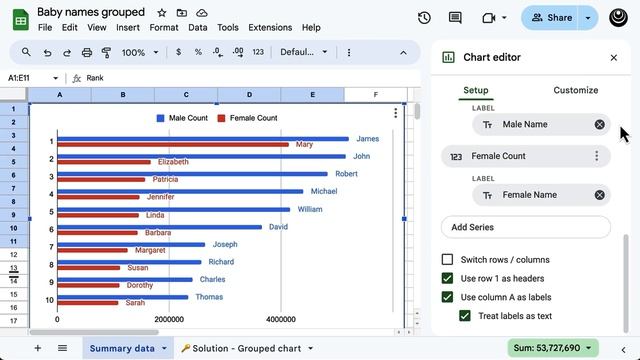Open the Data menu
The height and width of the screenshot is (360, 640).
pos(198,28)
